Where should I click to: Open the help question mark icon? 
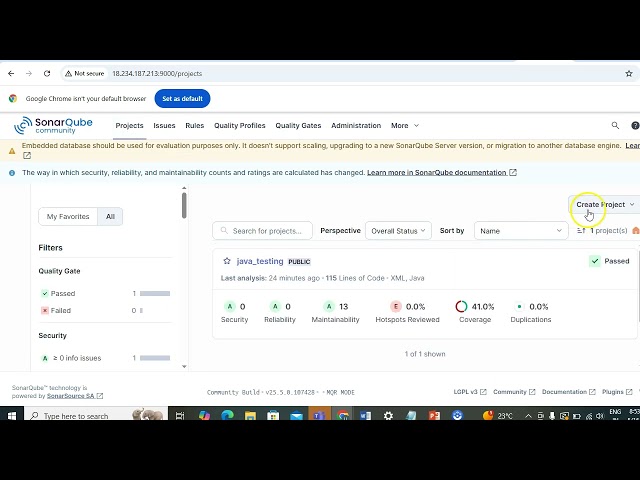coord(635,126)
